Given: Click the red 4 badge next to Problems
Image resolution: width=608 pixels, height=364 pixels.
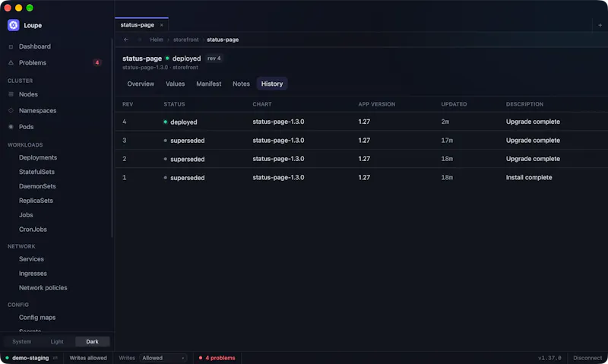Looking at the screenshot, I should 97,62.
